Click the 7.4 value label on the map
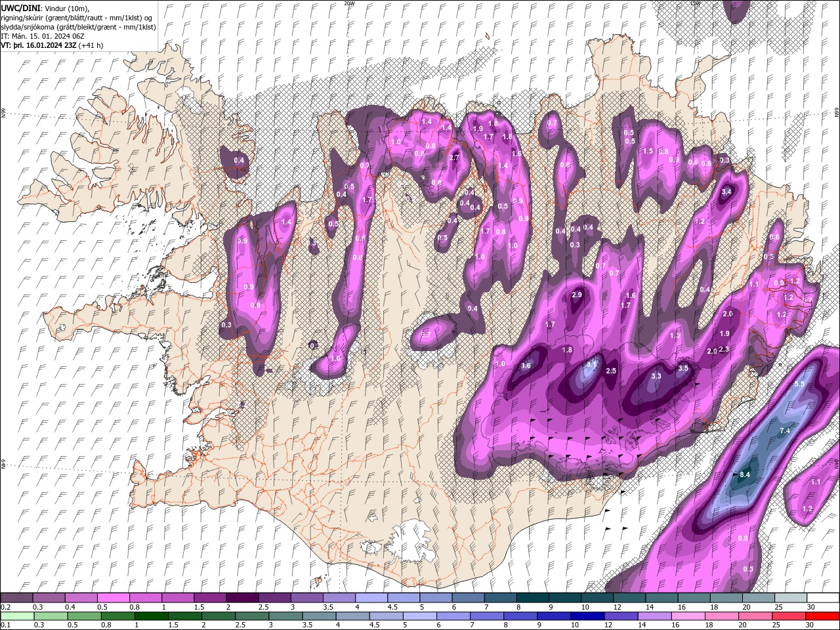This screenshot has height=630, width=840. 785,430
